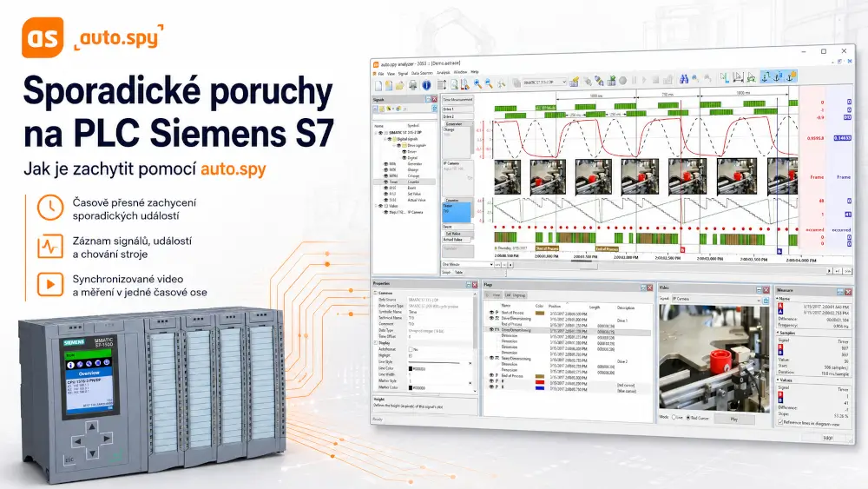Click the binoculars search toolbar icon
Screen dimensions: 868x489
(x=684, y=79)
